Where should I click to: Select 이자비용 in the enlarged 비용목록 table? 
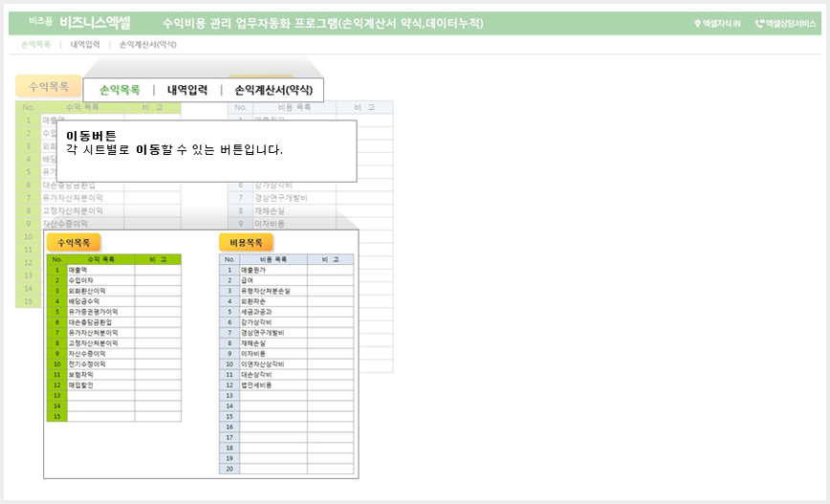pos(273,354)
